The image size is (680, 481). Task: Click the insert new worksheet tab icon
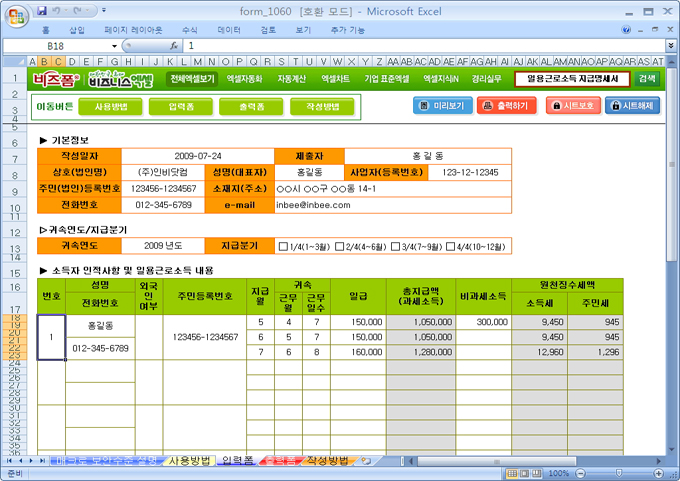point(366,461)
